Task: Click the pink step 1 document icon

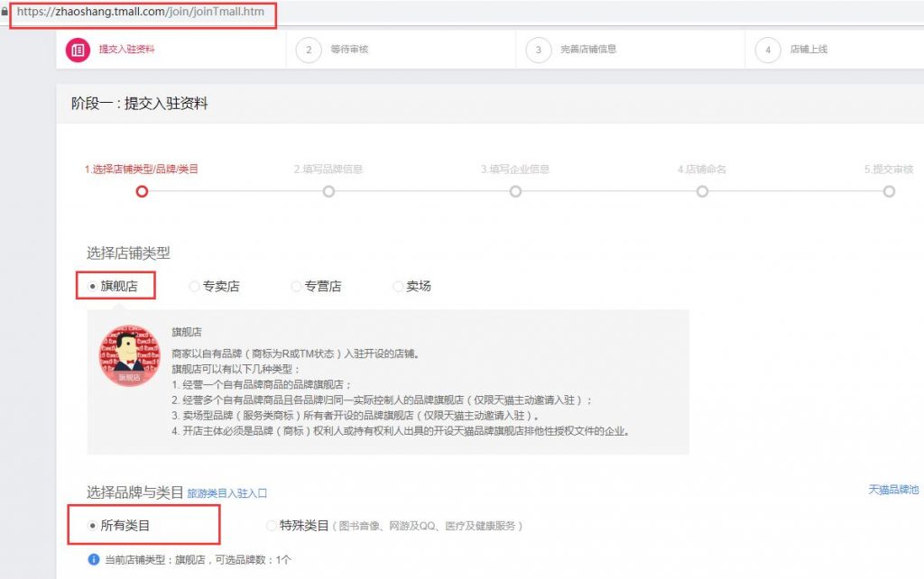Action: pyautogui.click(x=78, y=50)
